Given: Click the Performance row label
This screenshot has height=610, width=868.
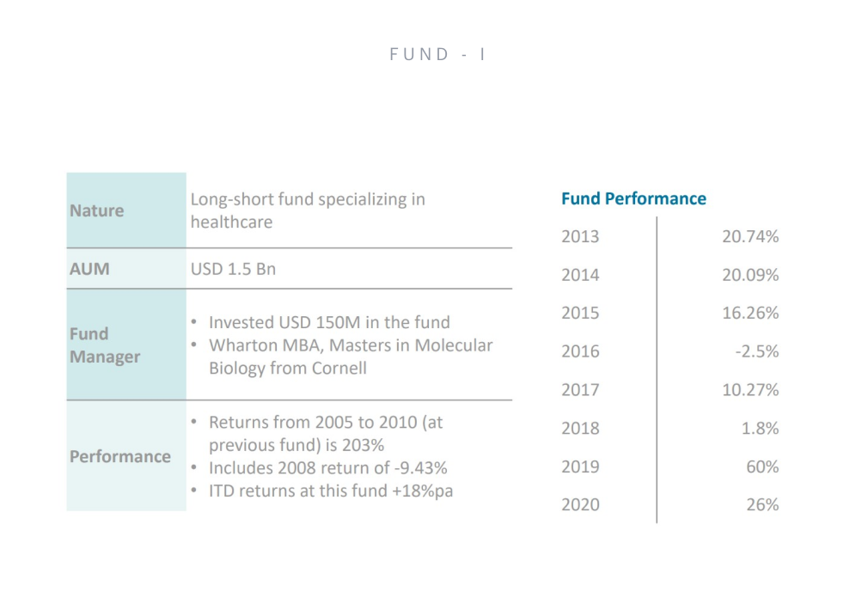Looking at the screenshot, I should pyautogui.click(x=119, y=456).
